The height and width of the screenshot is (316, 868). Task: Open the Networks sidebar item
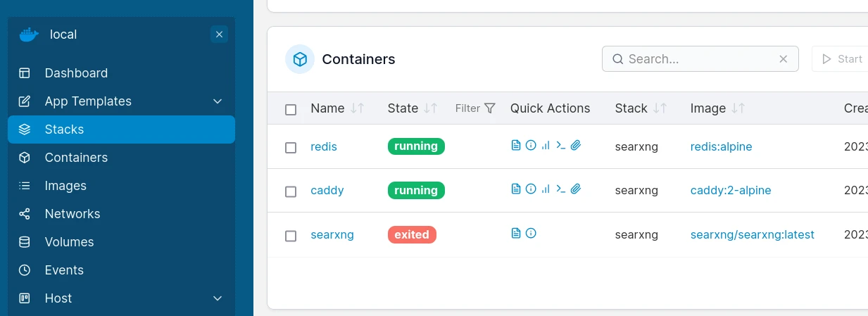[x=73, y=214]
